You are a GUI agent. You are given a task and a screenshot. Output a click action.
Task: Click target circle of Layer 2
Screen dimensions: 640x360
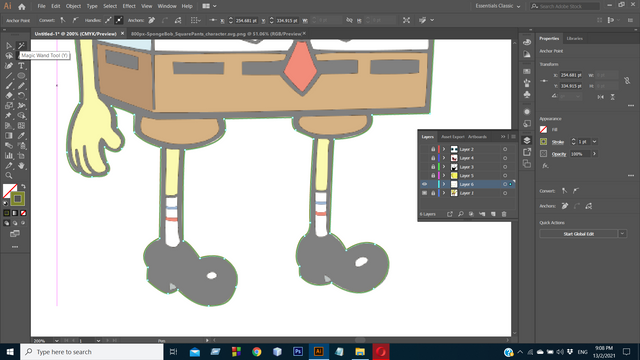click(x=505, y=149)
